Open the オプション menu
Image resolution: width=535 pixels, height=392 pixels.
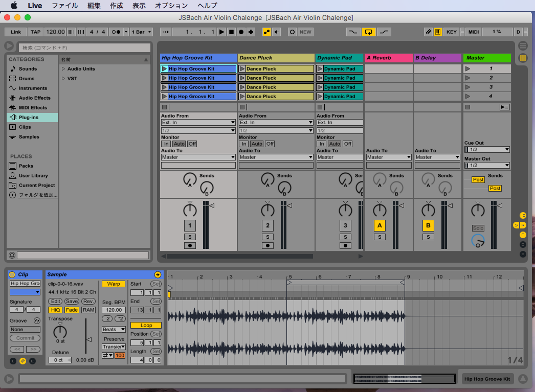(x=171, y=6)
